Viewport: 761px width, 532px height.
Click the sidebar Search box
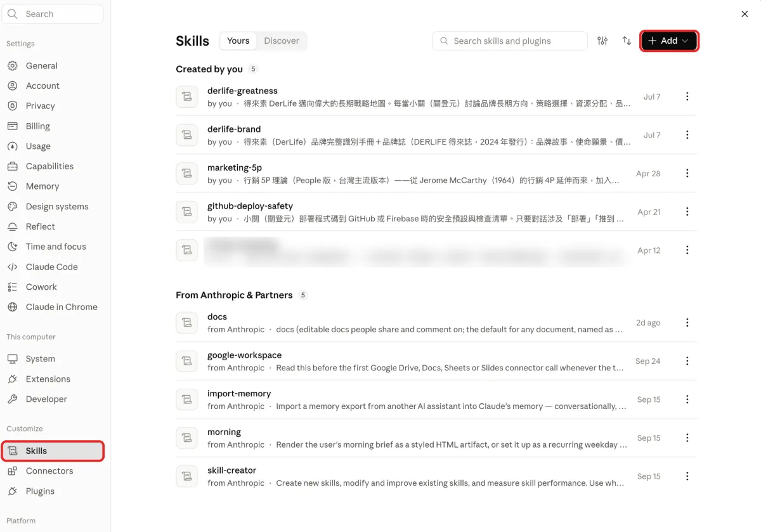53,14
